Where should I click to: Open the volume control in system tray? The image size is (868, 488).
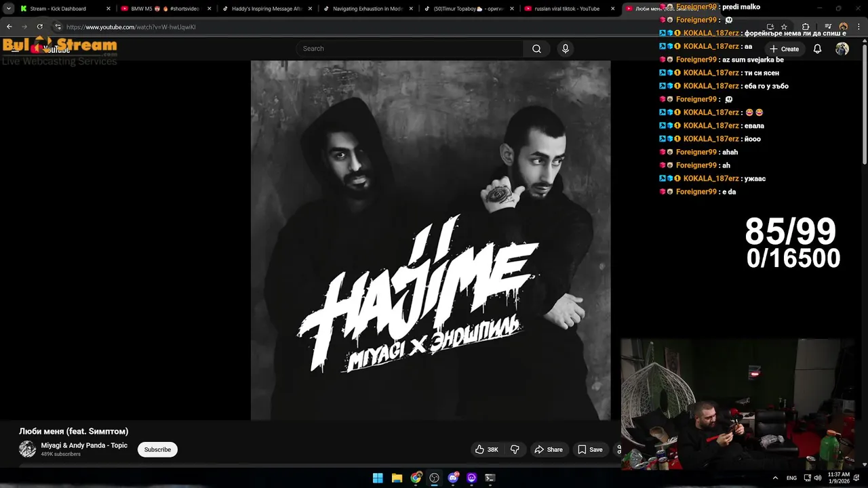coord(817,478)
